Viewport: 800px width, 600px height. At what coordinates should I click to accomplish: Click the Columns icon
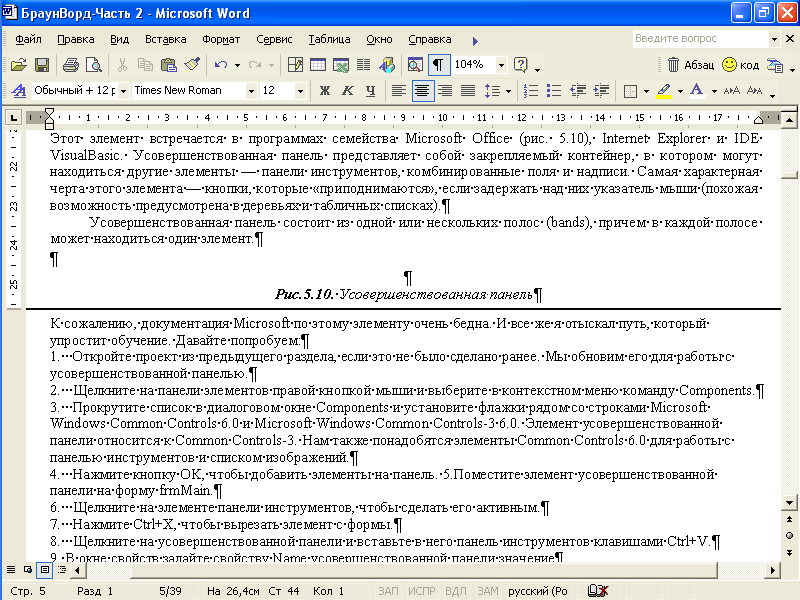coord(364,65)
